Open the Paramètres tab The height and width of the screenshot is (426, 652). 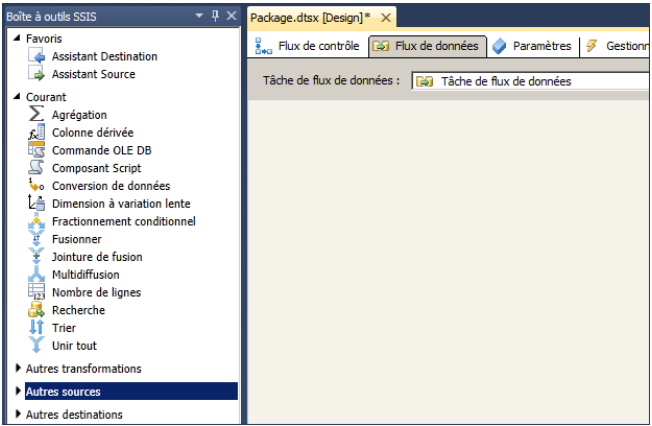[532, 46]
